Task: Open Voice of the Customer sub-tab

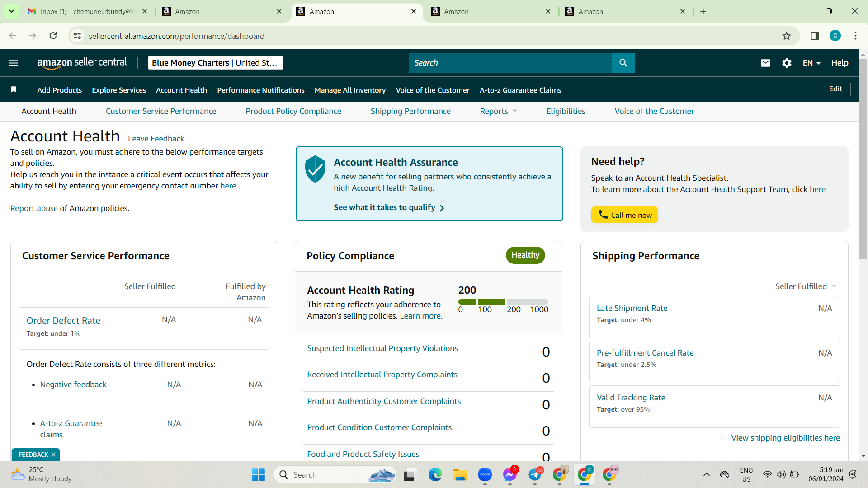Action: coord(654,111)
